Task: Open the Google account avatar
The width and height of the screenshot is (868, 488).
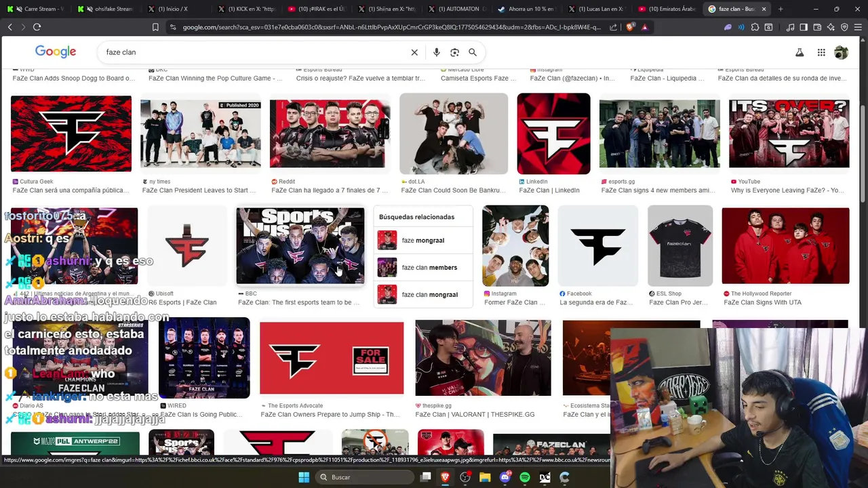Action: click(x=842, y=52)
